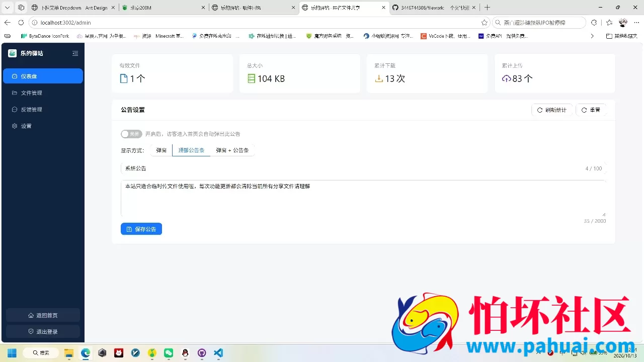The height and width of the screenshot is (362, 644).
Task: Toggle the announcement on/off switch
Action: pyautogui.click(x=131, y=134)
